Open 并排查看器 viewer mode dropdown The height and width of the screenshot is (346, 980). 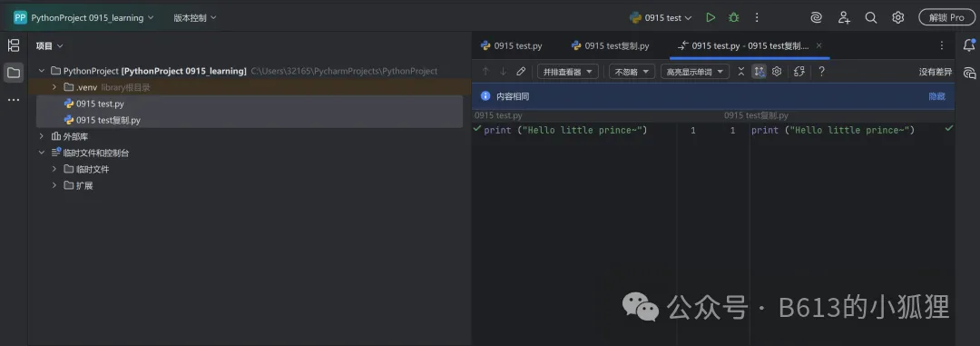[567, 72]
